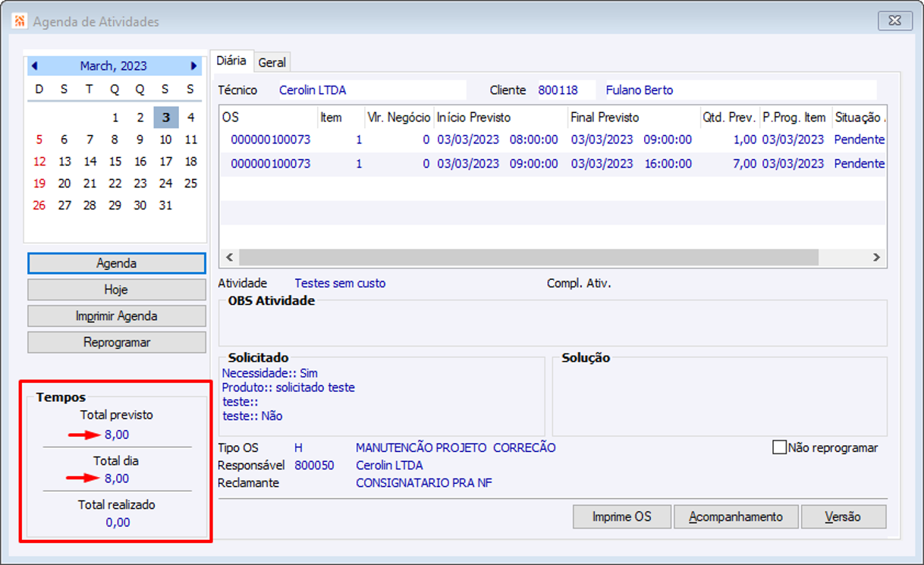Select Sunday 26 in the calendar
924x565 pixels.
click(39, 206)
